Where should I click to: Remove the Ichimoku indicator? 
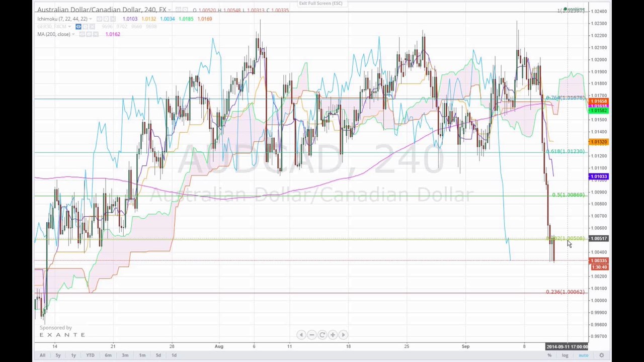pos(113,19)
